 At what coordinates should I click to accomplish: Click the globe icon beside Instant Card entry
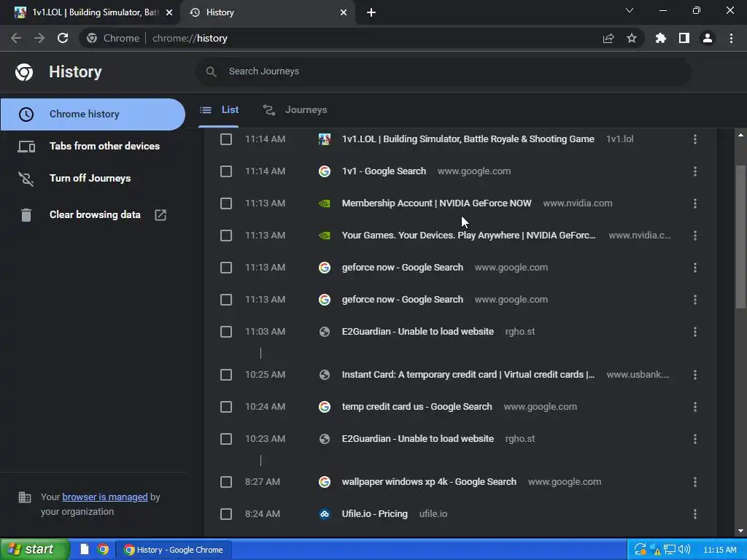pyautogui.click(x=325, y=375)
